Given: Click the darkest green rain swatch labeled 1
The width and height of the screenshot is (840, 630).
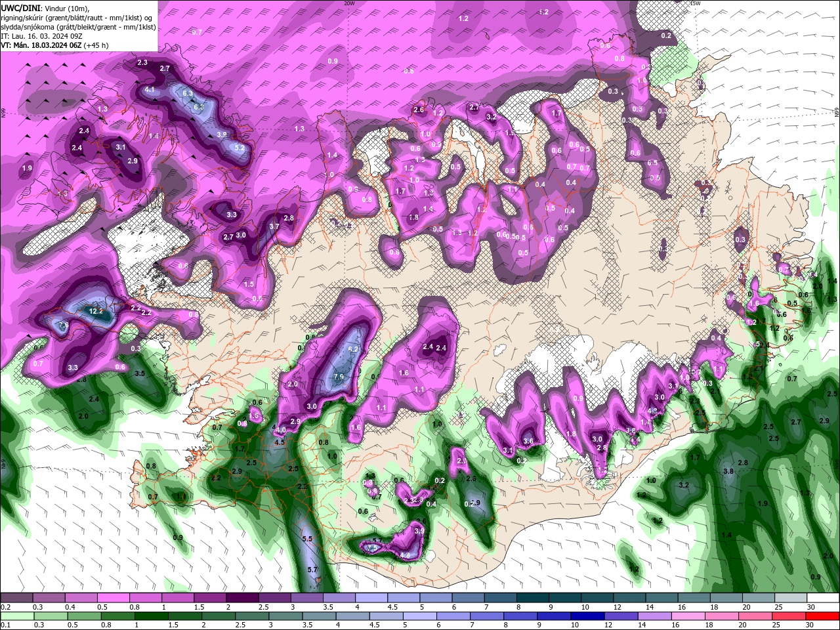Looking at the screenshot, I should point(150,616).
